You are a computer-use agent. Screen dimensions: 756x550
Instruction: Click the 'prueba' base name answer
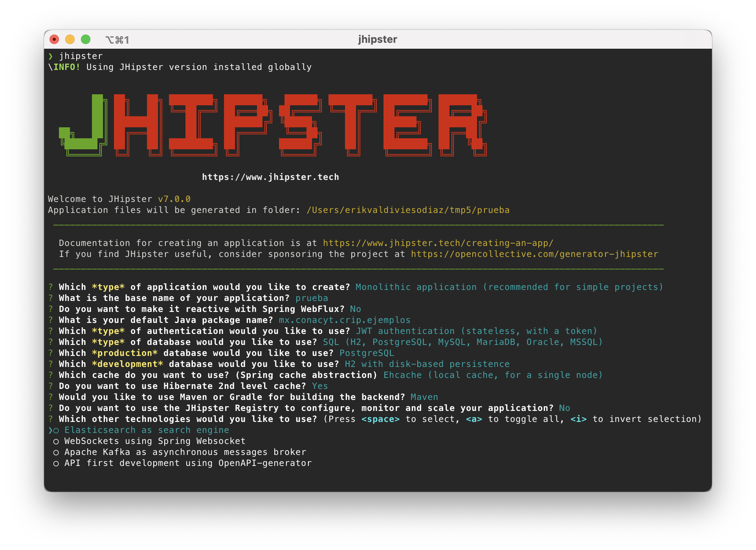[312, 298]
